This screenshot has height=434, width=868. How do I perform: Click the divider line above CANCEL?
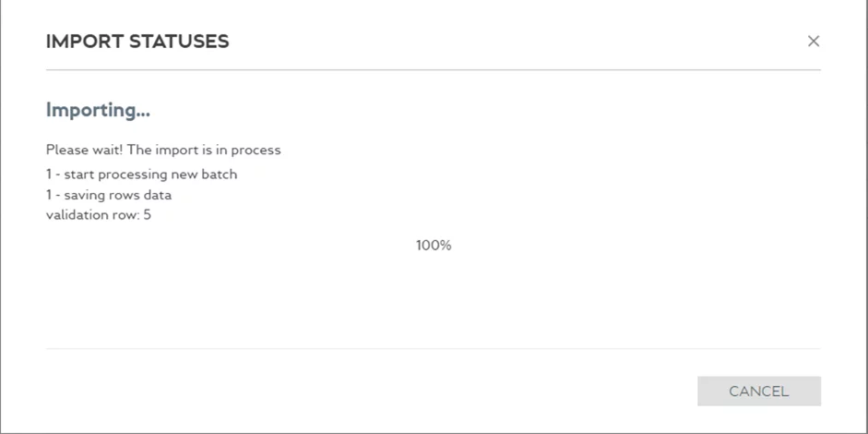pos(434,349)
